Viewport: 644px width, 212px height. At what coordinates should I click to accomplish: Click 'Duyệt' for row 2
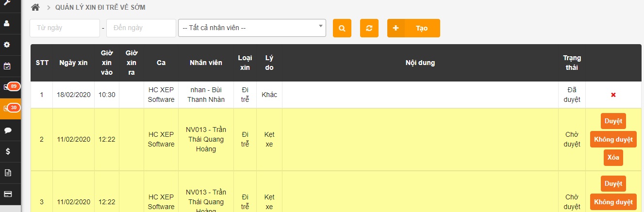(x=613, y=121)
